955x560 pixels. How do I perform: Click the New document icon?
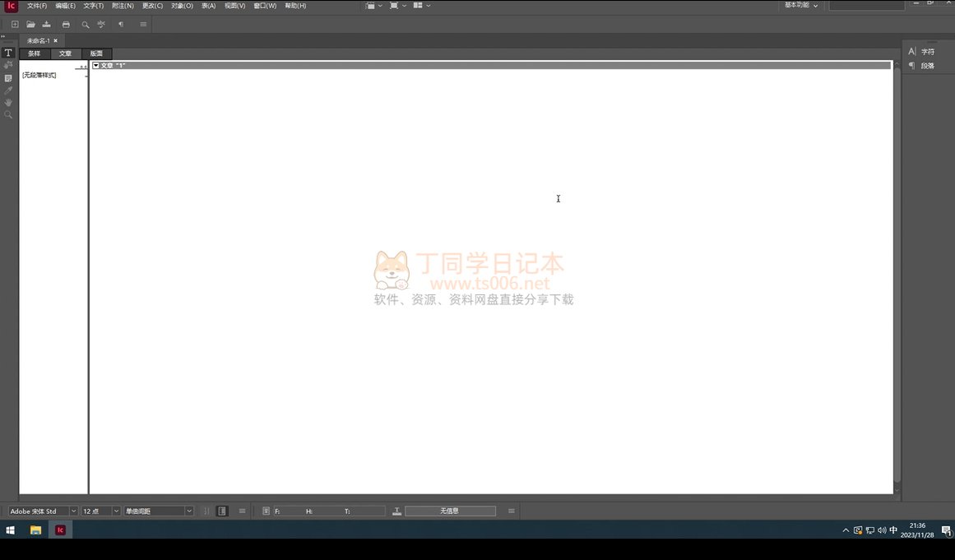(15, 25)
